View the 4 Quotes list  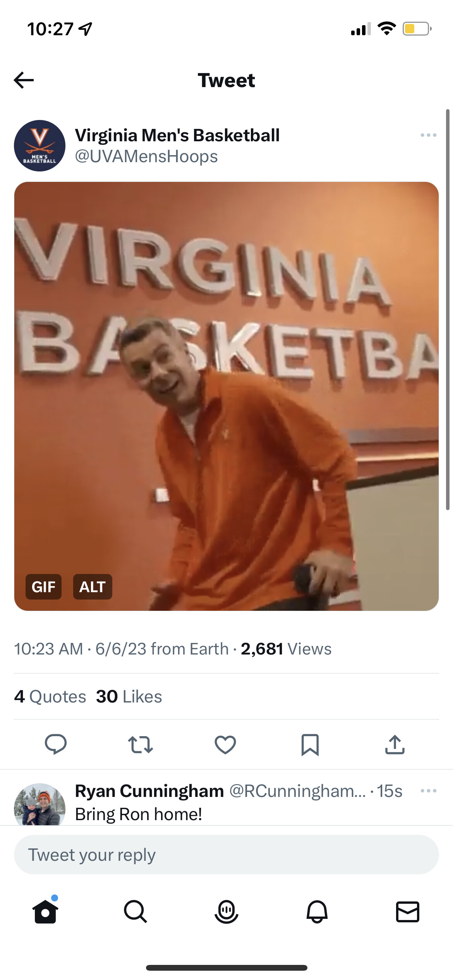50,696
